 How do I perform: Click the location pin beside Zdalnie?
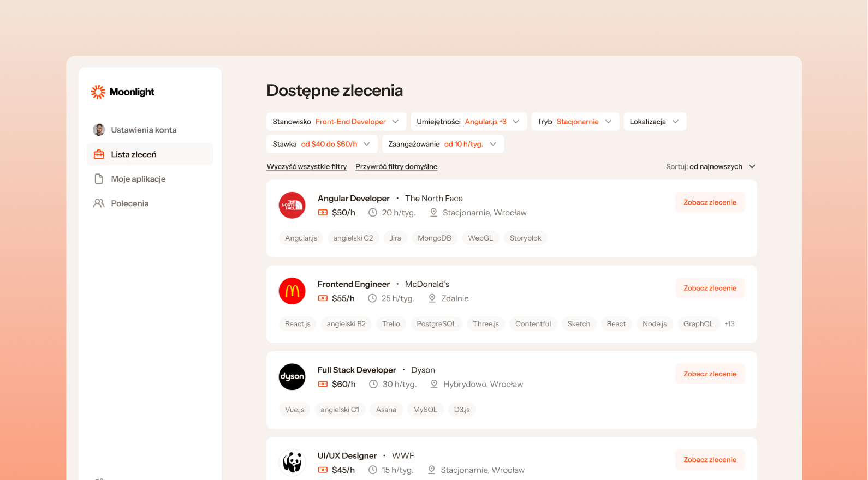pyautogui.click(x=432, y=298)
